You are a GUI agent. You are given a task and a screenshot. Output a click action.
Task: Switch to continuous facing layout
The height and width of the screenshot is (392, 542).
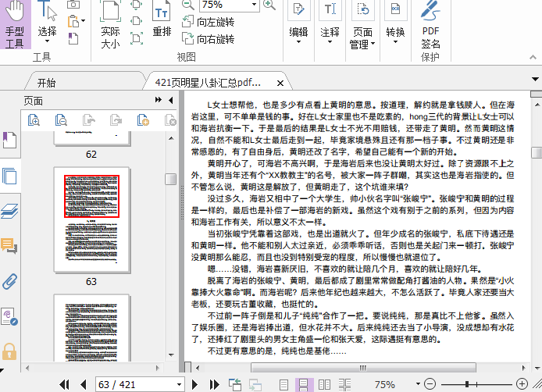tap(344, 385)
